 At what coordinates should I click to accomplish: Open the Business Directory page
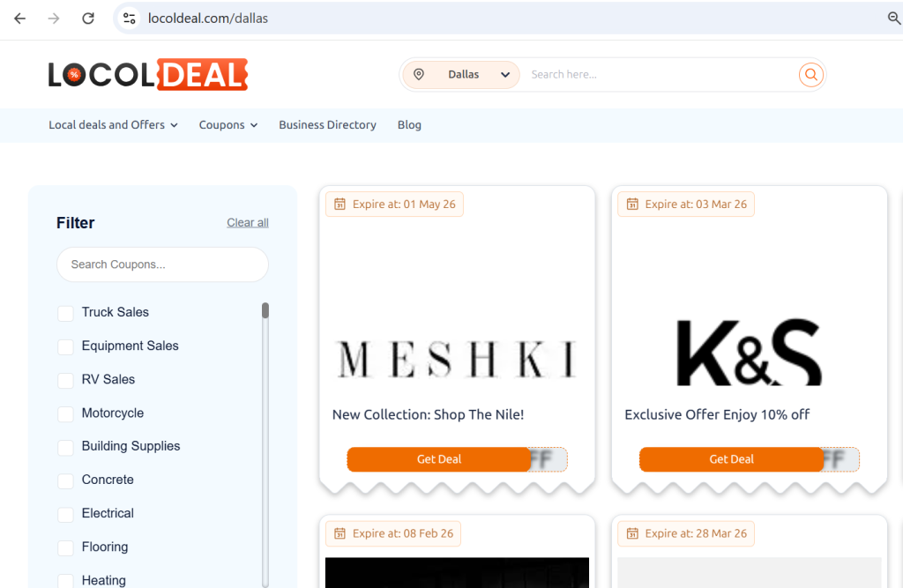click(327, 125)
